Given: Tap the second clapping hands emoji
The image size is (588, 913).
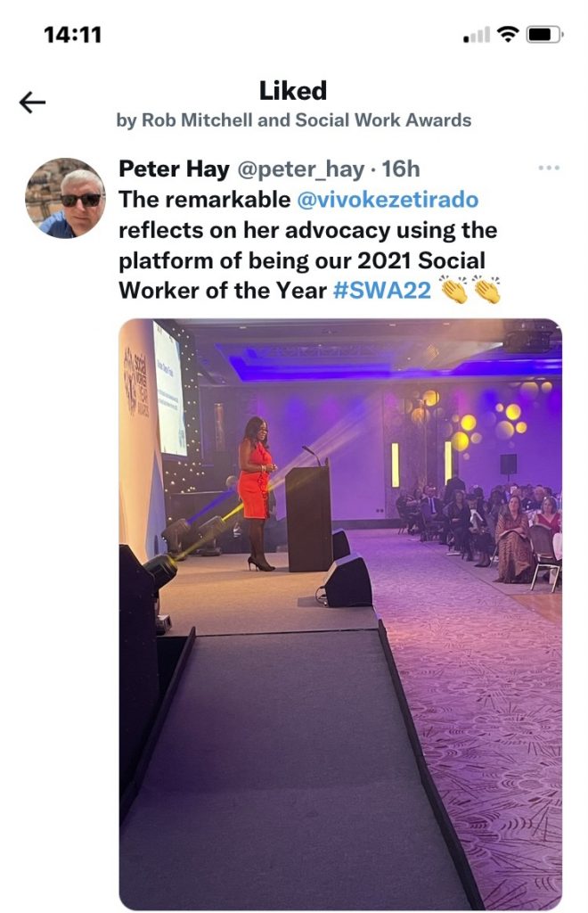Looking at the screenshot, I should click(x=486, y=291).
